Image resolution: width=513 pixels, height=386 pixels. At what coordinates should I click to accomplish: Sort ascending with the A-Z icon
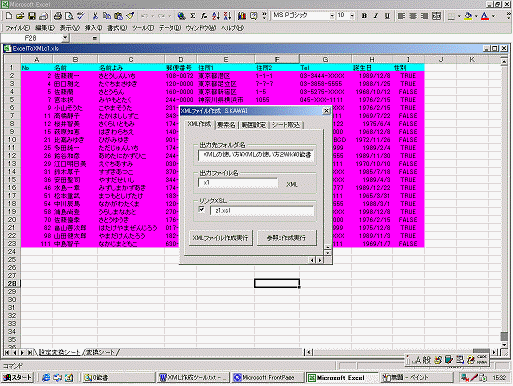[216, 16]
